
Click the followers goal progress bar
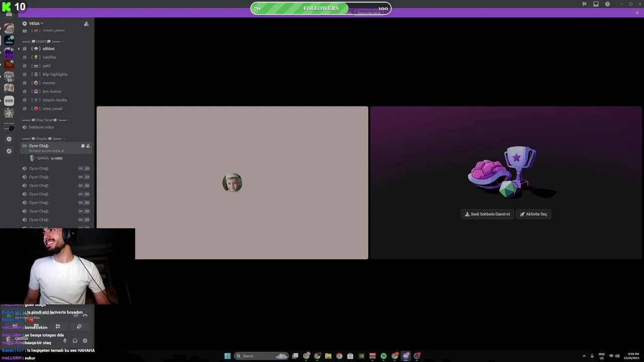coord(321,8)
